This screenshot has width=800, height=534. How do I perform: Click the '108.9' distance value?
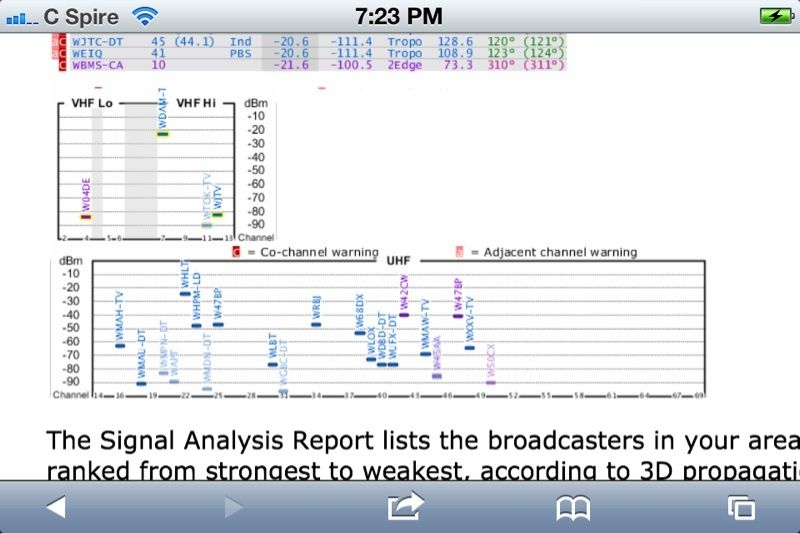[x=455, y=53]
